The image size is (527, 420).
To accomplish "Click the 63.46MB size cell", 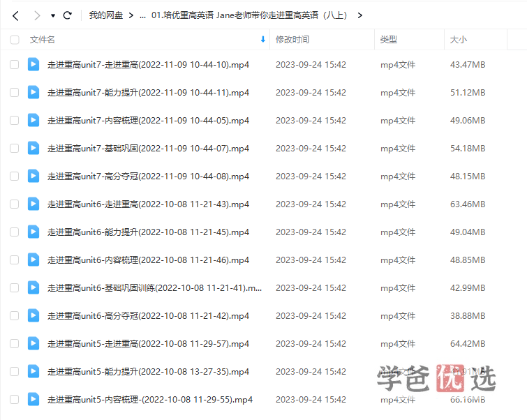I will pyautogui.click(x=468, y=204).
